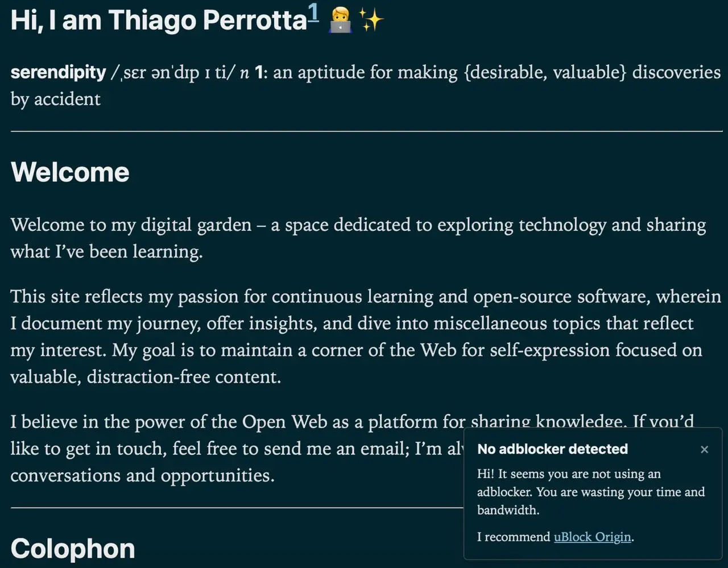The width and height of the screenshot is (728, 568).
Task: Click the words "by accident" in definition
Action: pyautogui.click(x=55, y=99)
